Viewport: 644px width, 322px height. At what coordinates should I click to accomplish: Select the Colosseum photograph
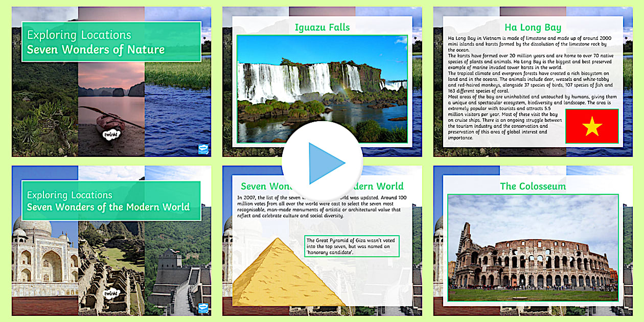click(533, 248)
